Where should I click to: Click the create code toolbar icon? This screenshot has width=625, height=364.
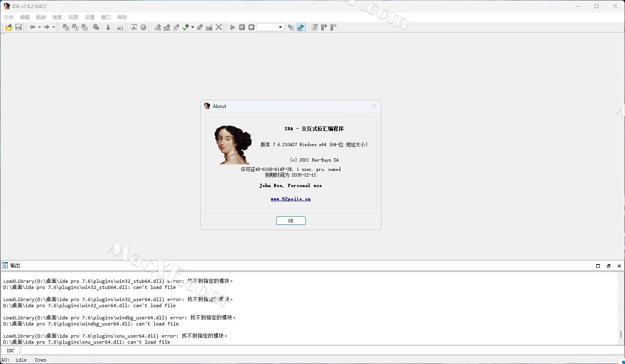158,27
